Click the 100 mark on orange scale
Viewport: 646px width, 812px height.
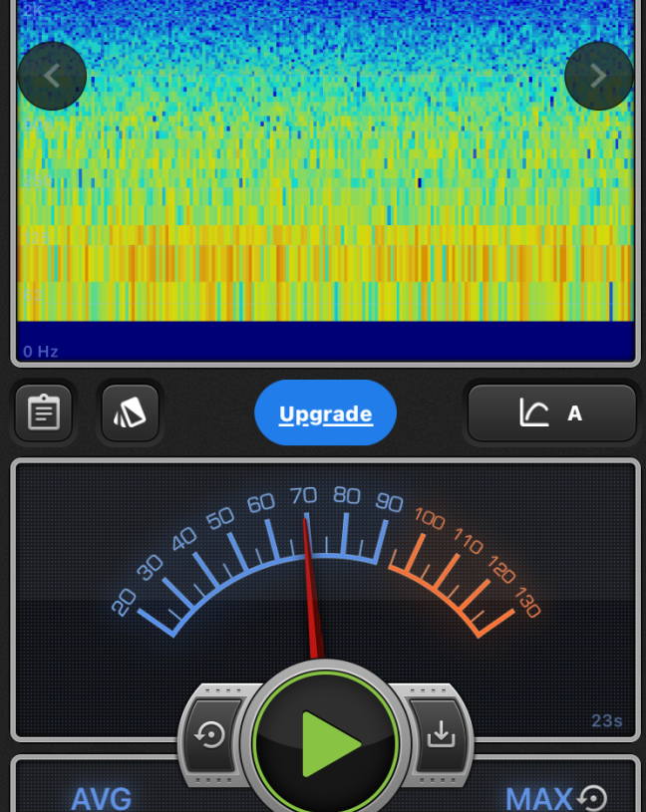[429, 518]
